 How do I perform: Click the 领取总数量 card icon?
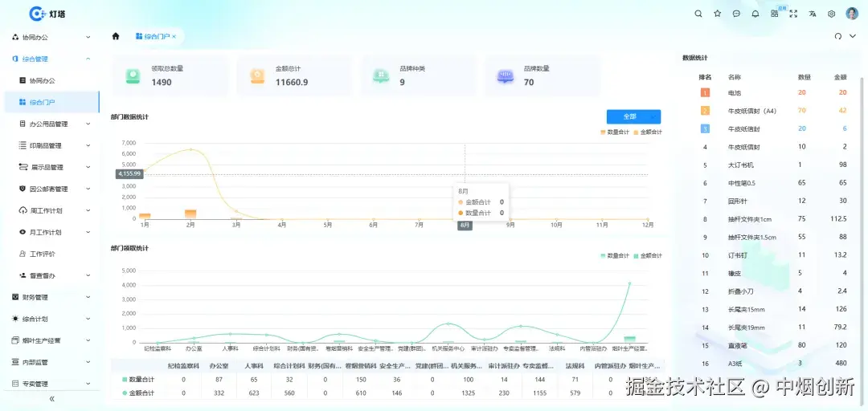(x=133, y=75)
